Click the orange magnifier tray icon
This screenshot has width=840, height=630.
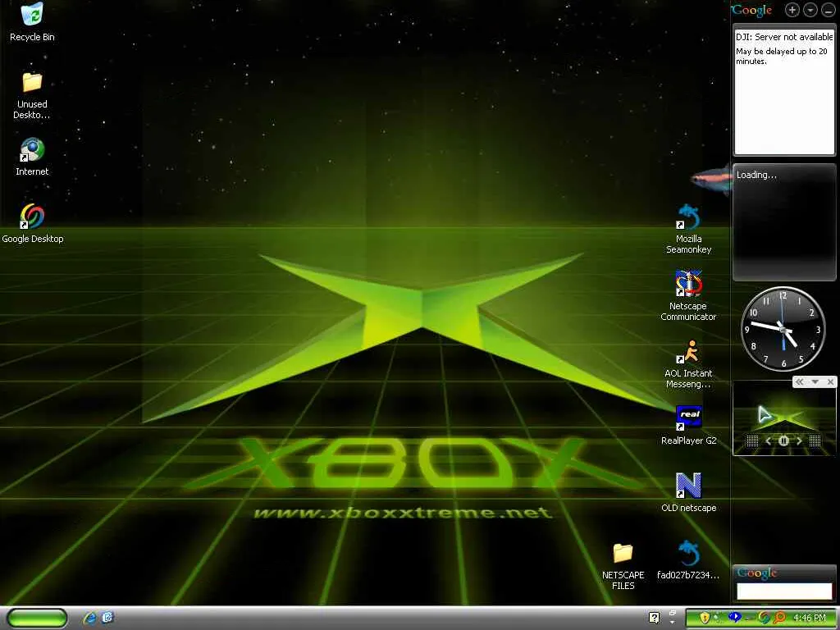pyautogui.click(x=779, y=619)
